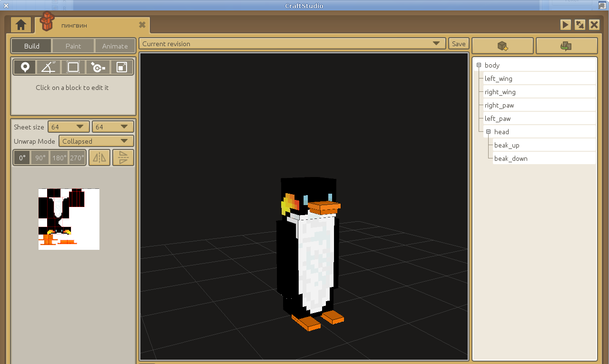Select the left_wing block in the tree

[499, 79]
